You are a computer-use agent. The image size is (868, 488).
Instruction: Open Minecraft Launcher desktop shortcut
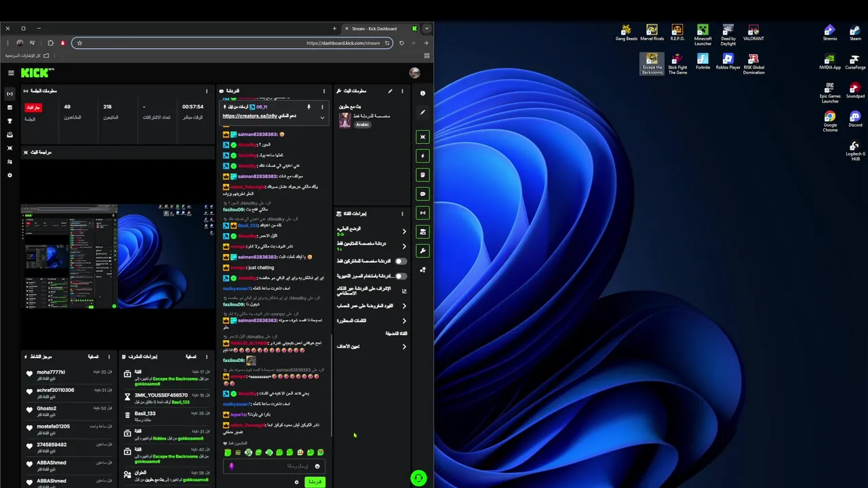pos(703,35)
